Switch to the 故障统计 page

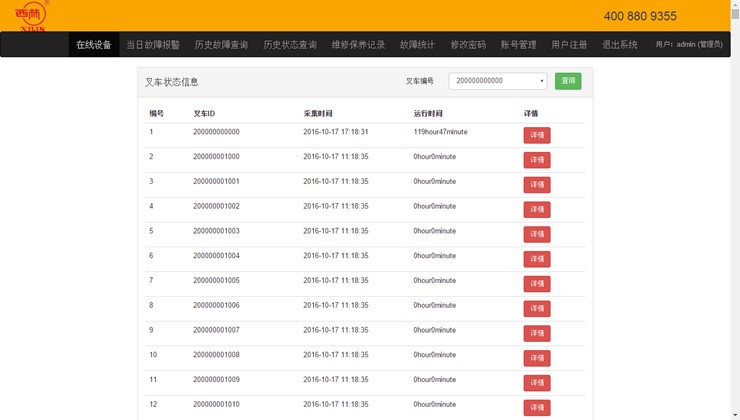pos(417,45)
